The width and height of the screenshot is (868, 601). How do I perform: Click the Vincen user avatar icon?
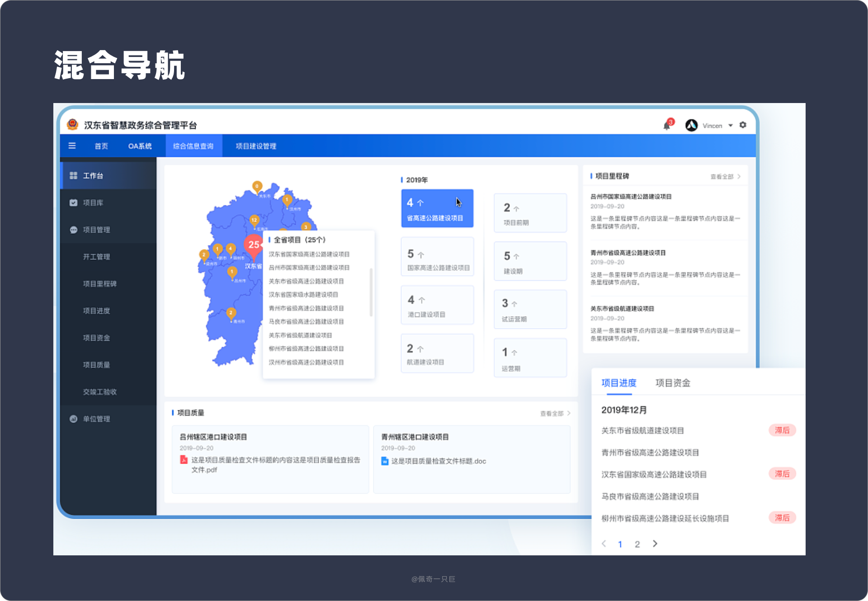pos(691,125)
